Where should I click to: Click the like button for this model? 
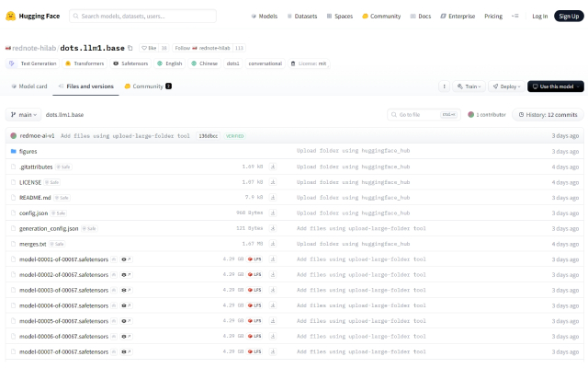coord(148,47)
